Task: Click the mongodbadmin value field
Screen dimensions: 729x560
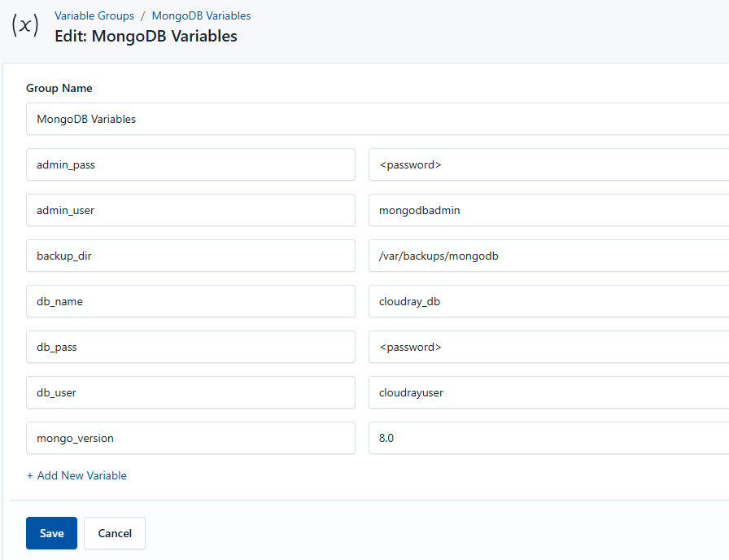Action: [x=529, y=210]
